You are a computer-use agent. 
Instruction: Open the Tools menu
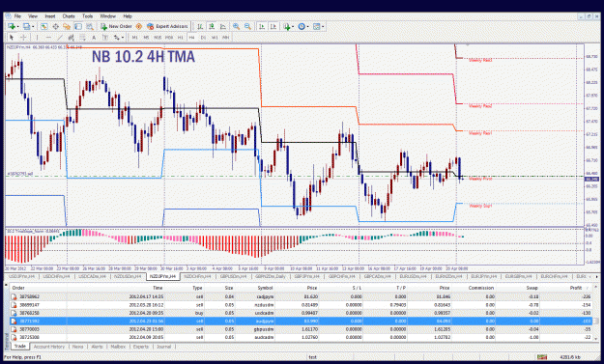coord(87,16)
